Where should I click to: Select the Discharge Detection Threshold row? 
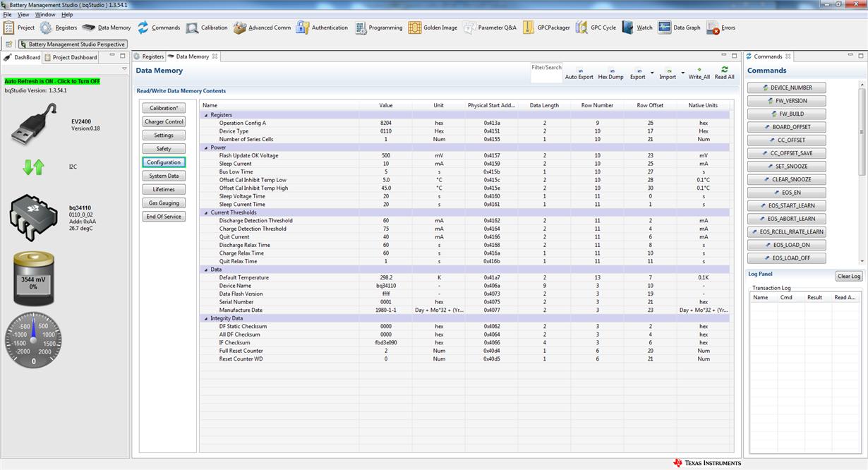[x=466, y=221]
